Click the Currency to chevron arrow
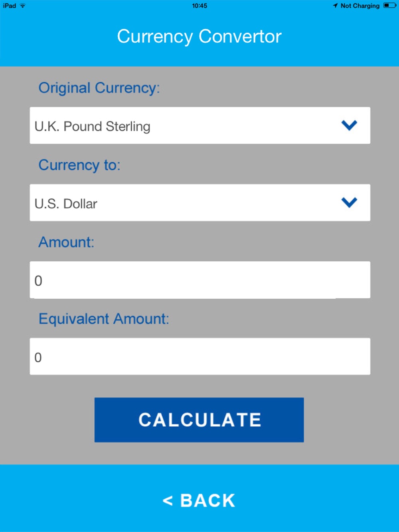Image resolution: width=399 pixels, height=532 pixels. coord(349,203)
